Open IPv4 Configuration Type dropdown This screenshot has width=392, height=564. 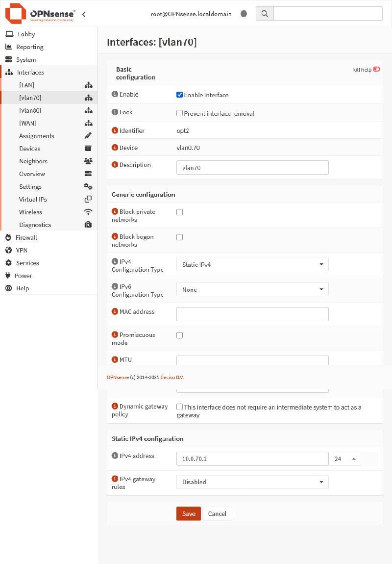252,264
